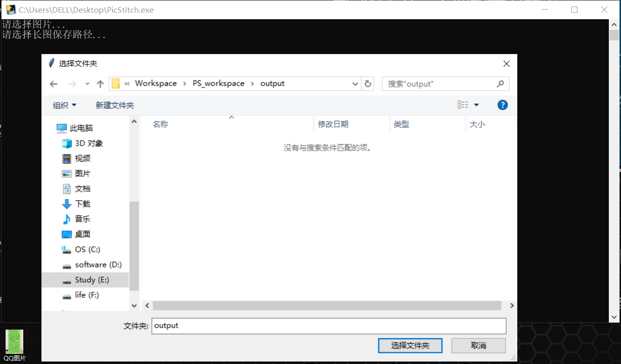Go forward with the right arrow
Screen dimensions: 621x364
(72, 84)
